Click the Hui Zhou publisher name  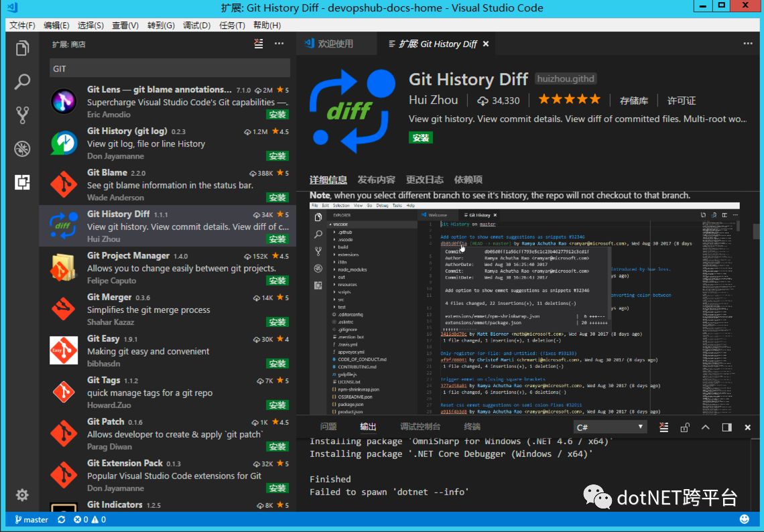point(433,100)
